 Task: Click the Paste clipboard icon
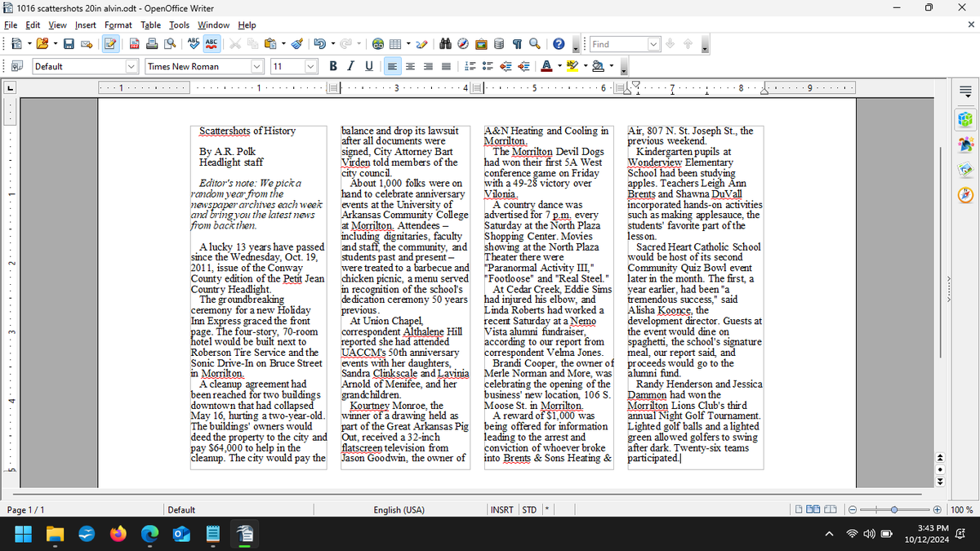(x=270, y=44)
